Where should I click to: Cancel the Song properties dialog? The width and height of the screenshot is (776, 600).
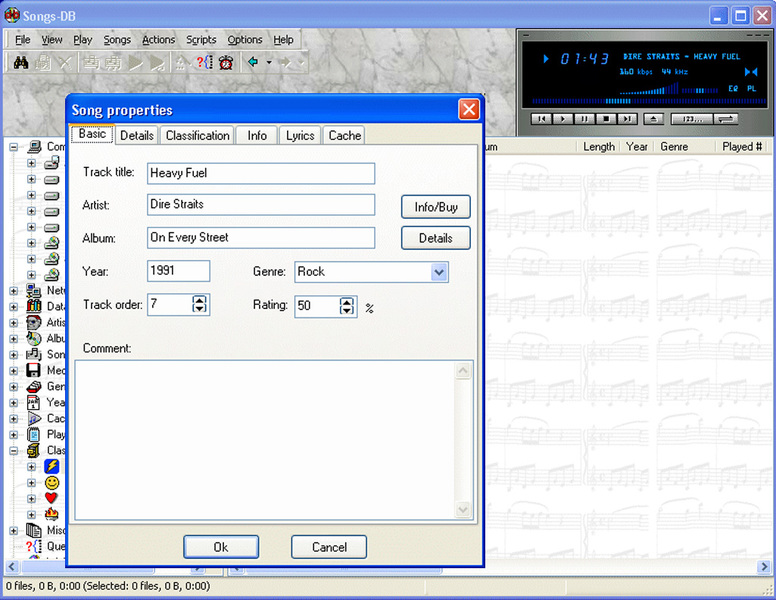(329, 547)
